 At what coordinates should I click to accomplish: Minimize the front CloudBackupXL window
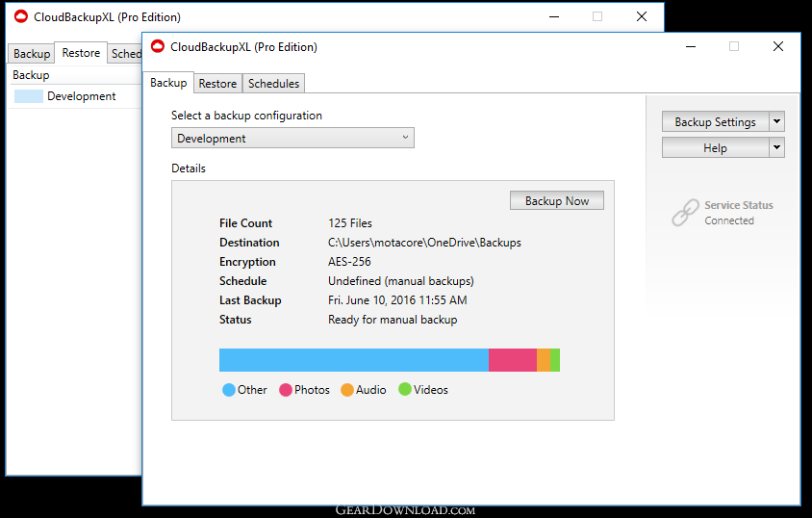(691, 46)
